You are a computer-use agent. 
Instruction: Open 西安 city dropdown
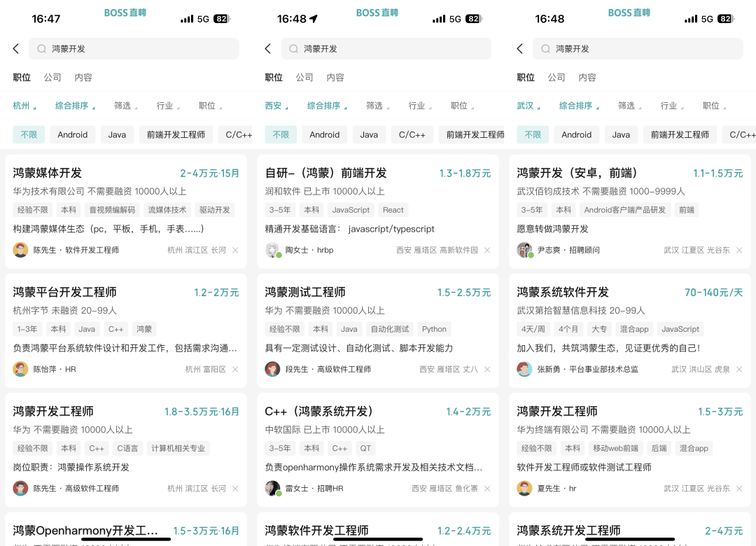click(x=276, y=106)
